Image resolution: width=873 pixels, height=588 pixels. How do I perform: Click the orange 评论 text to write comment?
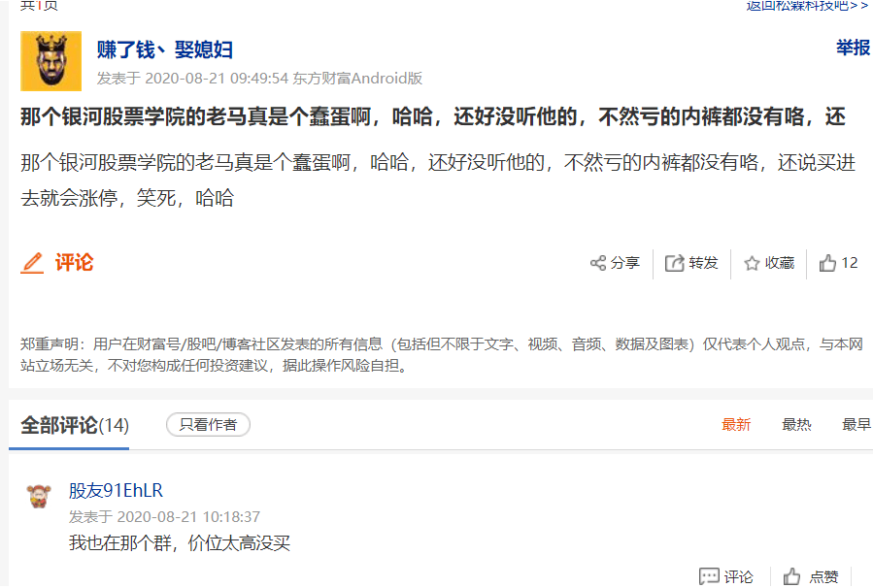(74, 263)
